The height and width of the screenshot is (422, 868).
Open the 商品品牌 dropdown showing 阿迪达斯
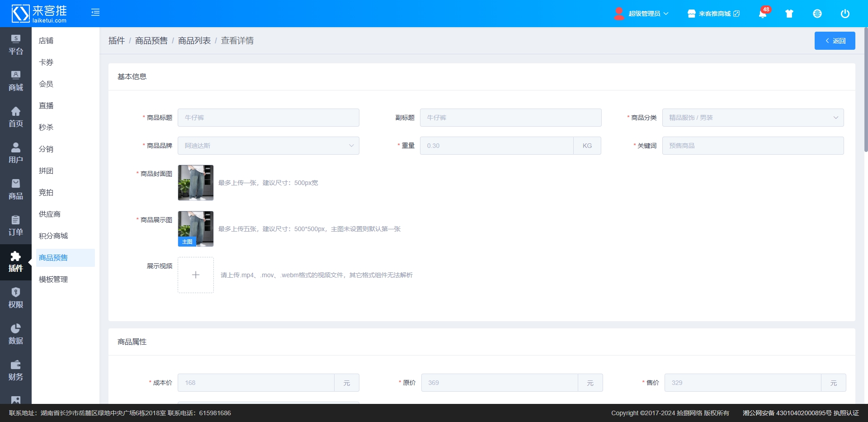(x=268, y=146)
